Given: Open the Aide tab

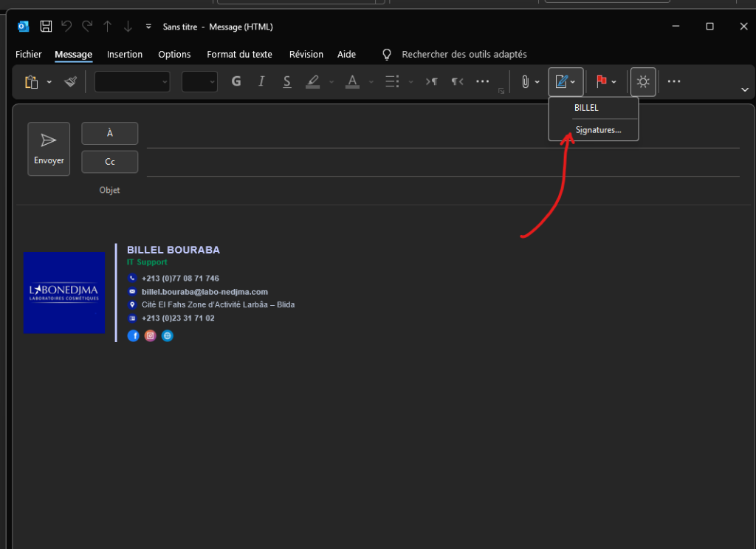Looking at the screenshot, I should pyautogui.click(x=347, y=55).
